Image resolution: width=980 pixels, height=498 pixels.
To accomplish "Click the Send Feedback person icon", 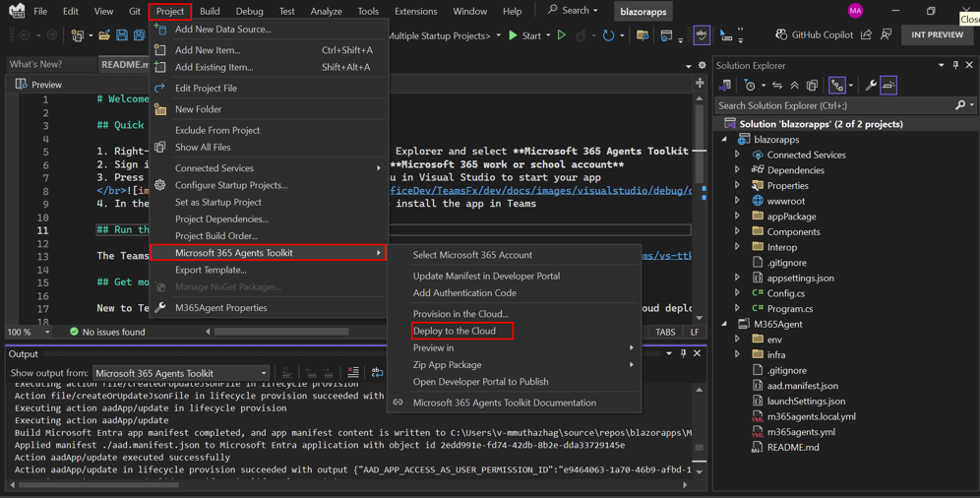I will 886,35.
